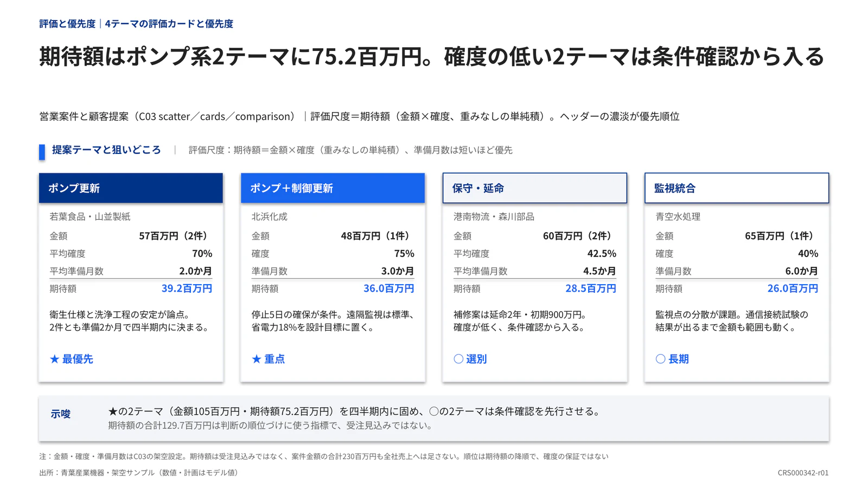Click the 42.5% average probability value
The image size is (868, 488).
(x=602, y=253)
